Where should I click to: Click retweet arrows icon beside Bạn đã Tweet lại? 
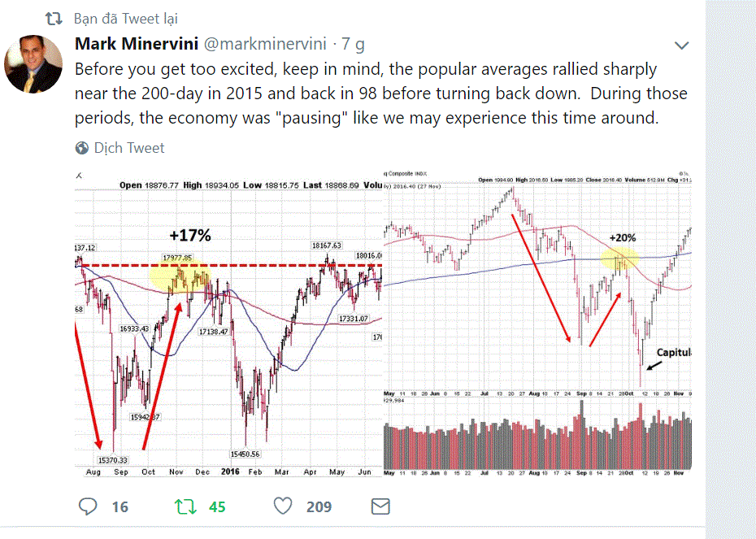(54, 18)
